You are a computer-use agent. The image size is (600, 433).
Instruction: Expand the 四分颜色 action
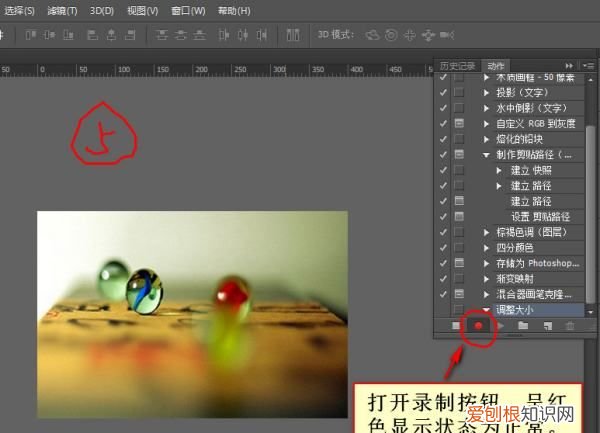(x=486, y=248)
